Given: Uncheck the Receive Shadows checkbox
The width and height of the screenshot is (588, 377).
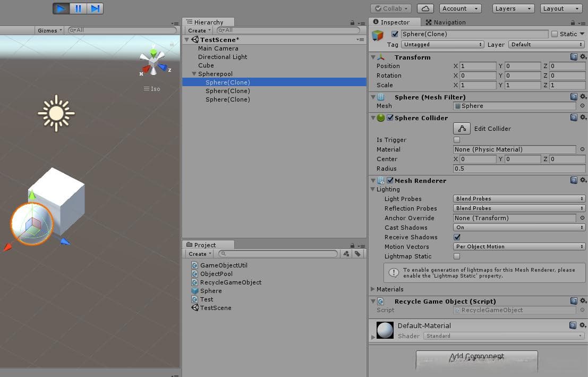Looking at the screenshot, I should tap(457, 237).
